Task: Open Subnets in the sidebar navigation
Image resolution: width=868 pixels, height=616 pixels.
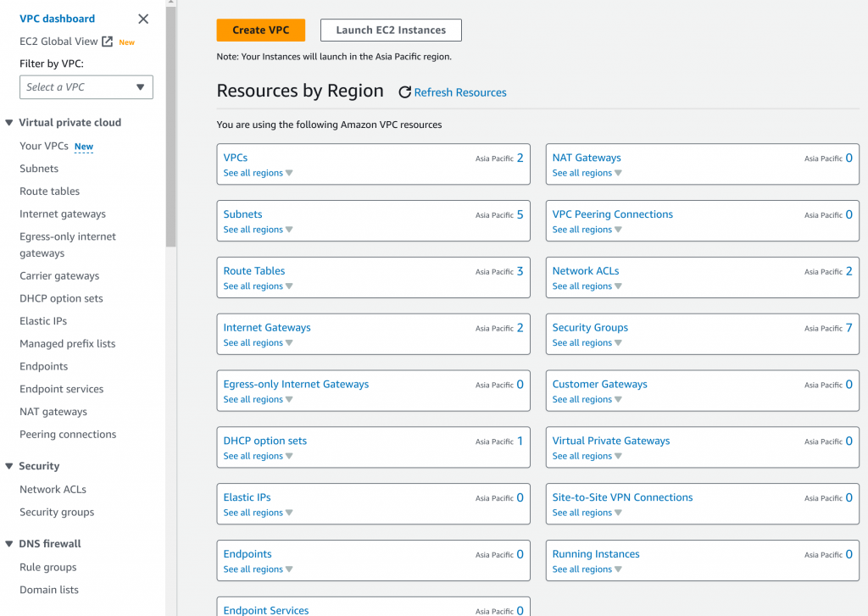Action: click(39, 169)
